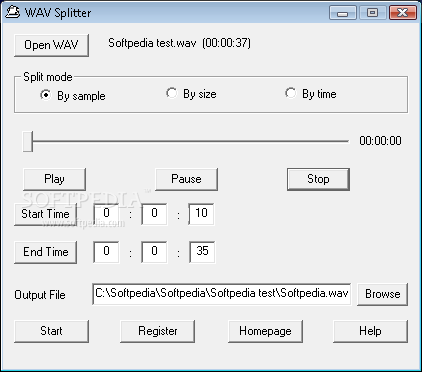The height and width of the screenshot is (372, 422).
Task: Focus the Start Time hours field
Action: coord(106,214)
